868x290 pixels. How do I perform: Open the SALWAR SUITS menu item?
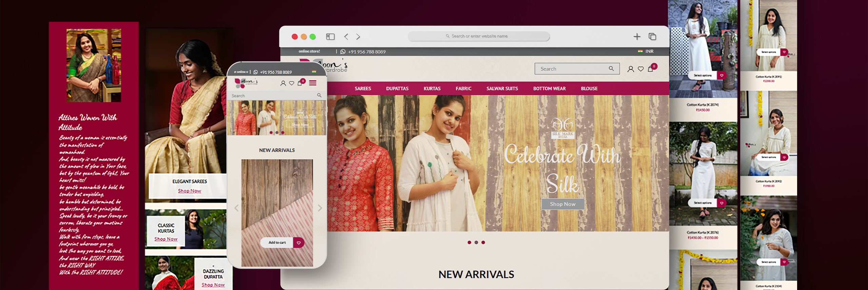point(502,89)
